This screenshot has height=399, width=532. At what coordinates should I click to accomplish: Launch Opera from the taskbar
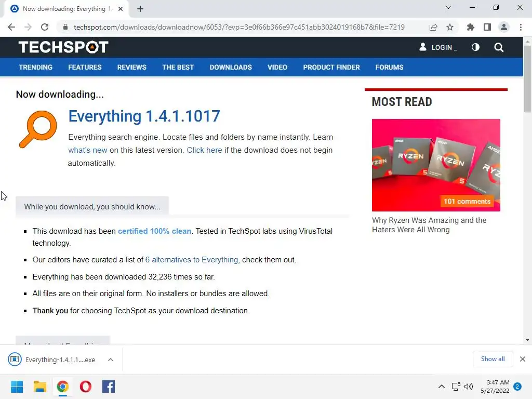pos(86,387)
